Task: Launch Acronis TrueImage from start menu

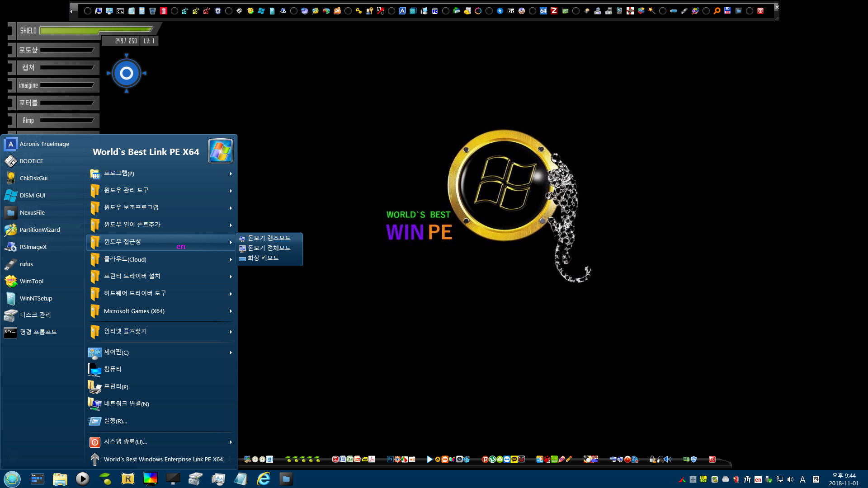Action: click(x=43, y=144)
